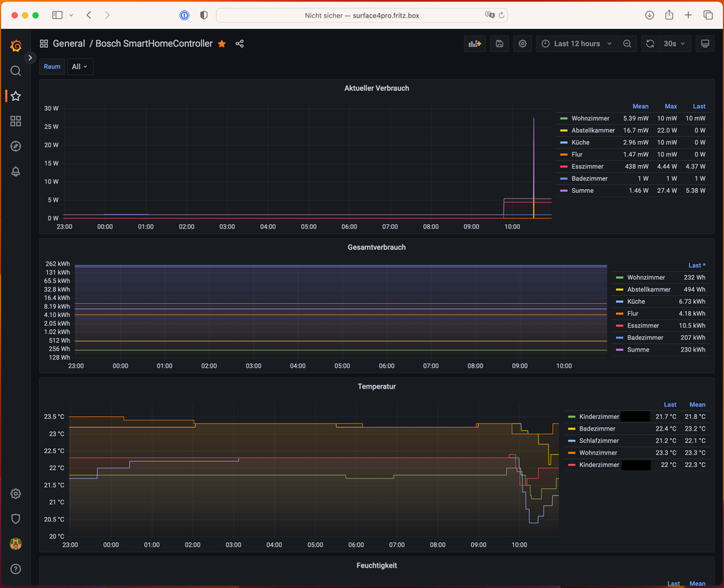724x588 pixels.
Task: Toggle the star favorite for this dashboard
Action: click(x=222, y=44)
